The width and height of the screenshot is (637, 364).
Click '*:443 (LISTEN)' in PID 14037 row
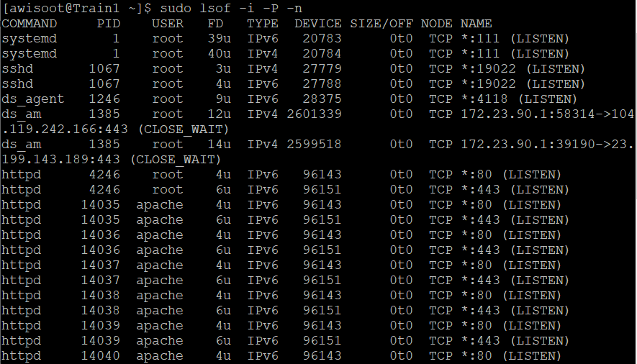515,281
